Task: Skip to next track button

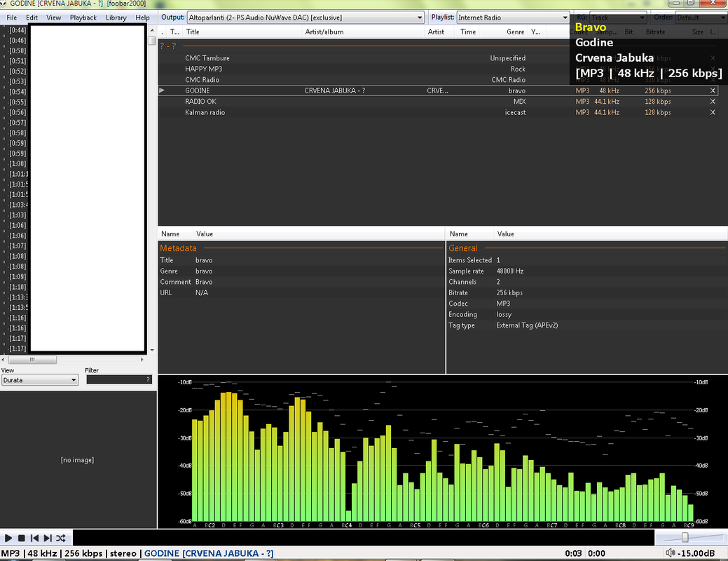Action: point(48,538)
